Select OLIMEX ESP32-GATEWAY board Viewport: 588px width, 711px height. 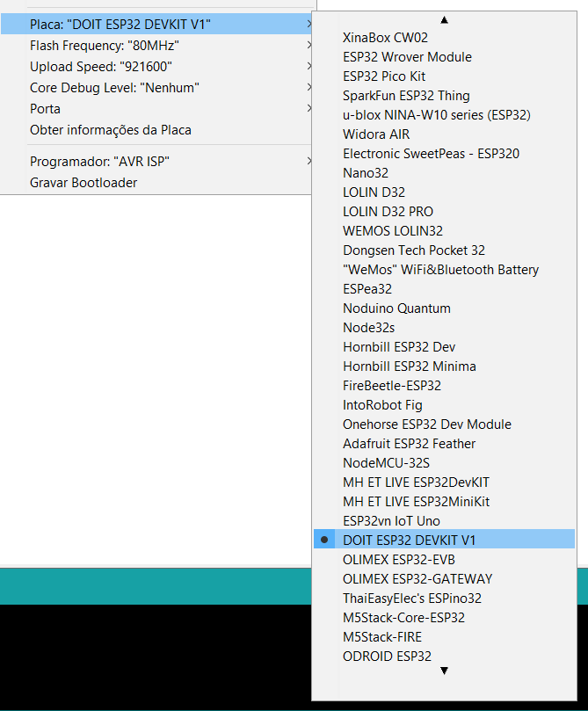click(x=444, y=579)
